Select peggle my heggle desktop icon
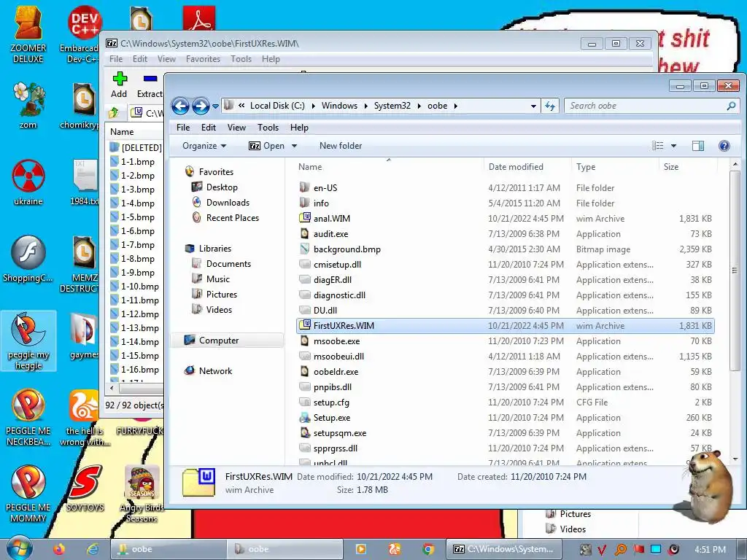This screenshot has height=560, width=747. (x=28, y=341)
